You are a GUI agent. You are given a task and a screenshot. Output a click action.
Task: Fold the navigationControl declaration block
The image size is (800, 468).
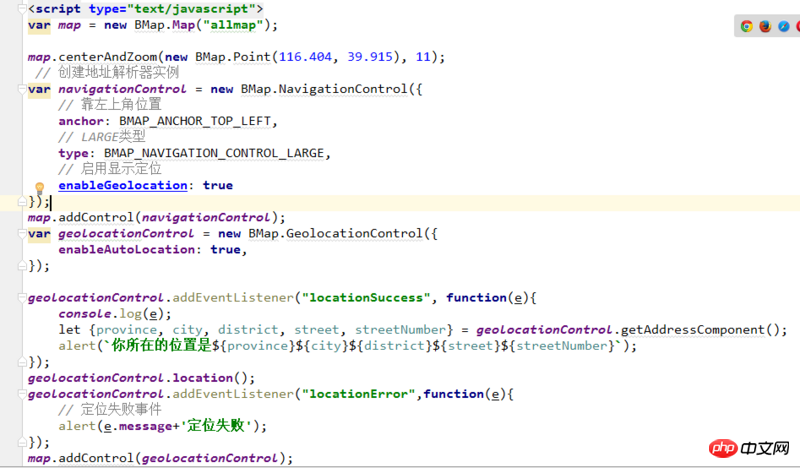click(22, 89)
